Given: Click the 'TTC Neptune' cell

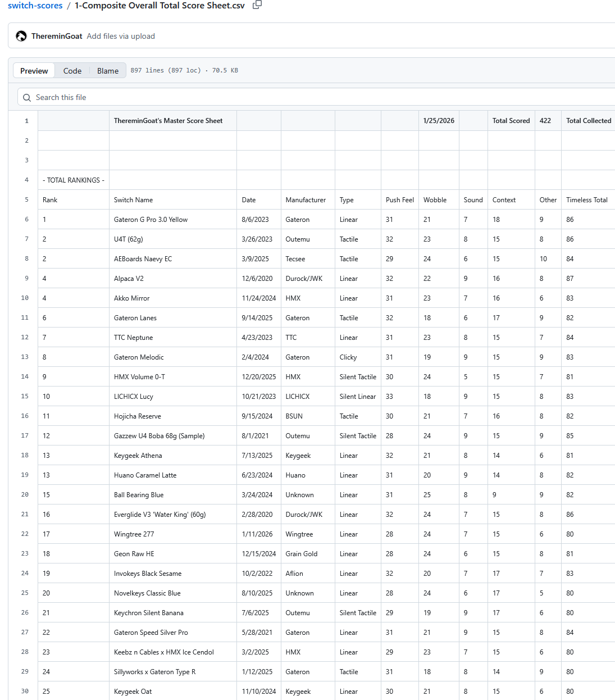Looking at the screenshot, I should [x=173, y=337].
